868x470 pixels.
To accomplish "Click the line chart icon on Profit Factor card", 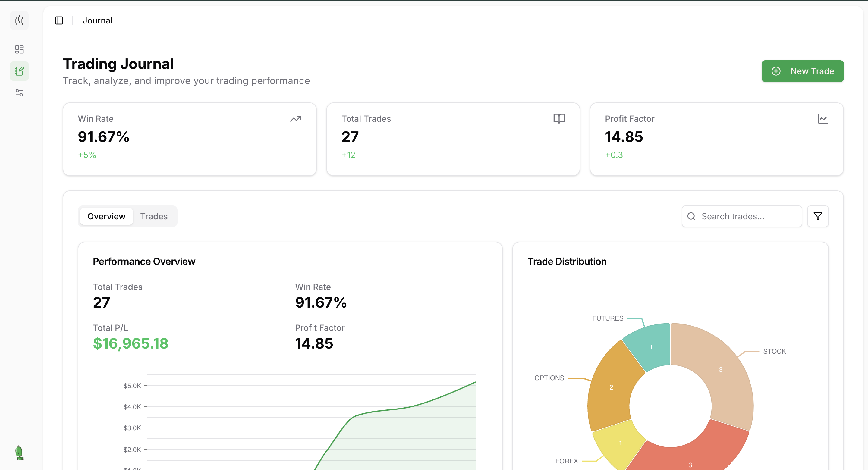I will click(x=822, y=119).
